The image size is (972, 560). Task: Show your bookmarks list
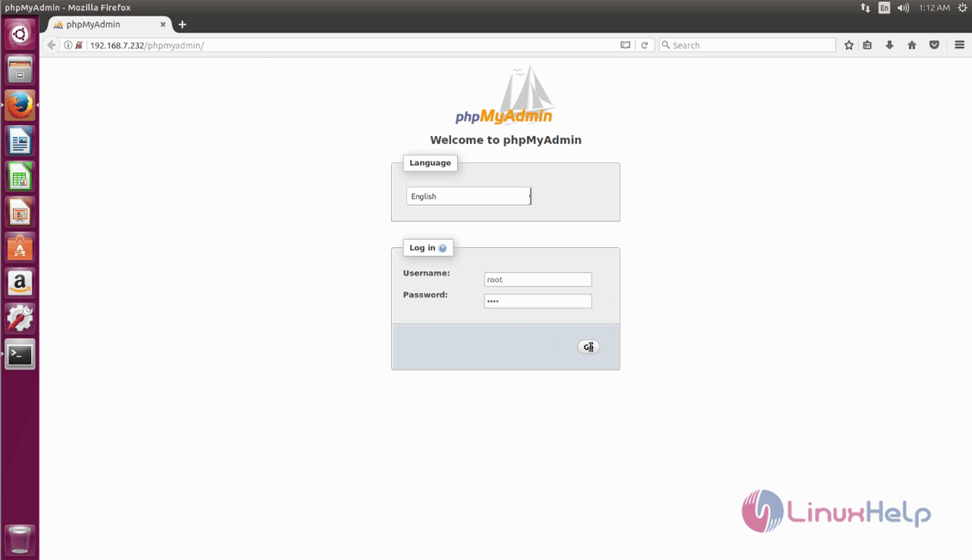(x=868, y=46)
